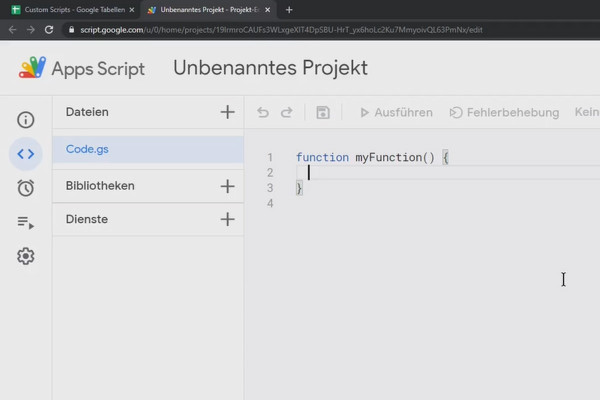Screen dimensions: 600x400
Task: Switch to Custom Scripts Google Tabellen tab
Action: pyautogui.click(x=73, y=10)
